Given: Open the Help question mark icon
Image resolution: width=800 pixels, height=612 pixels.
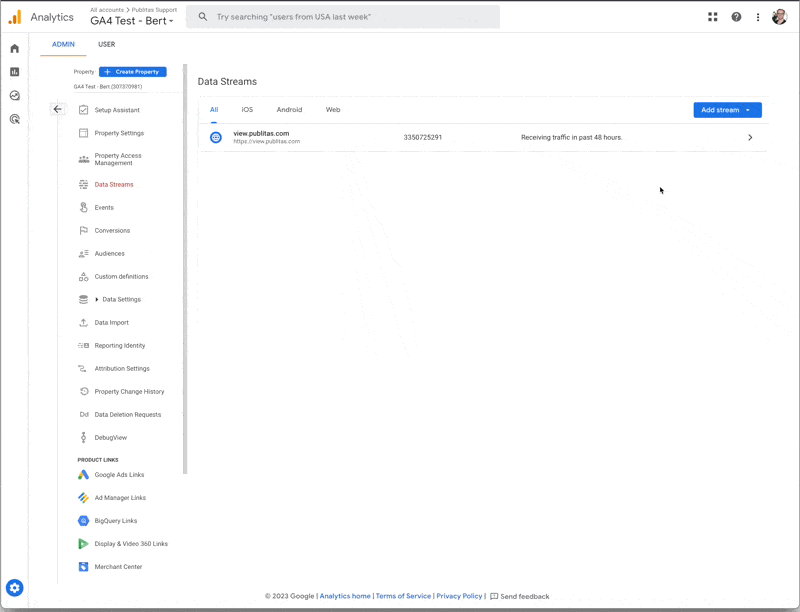Looking at the screenshot, I should [x=736, y=17].
